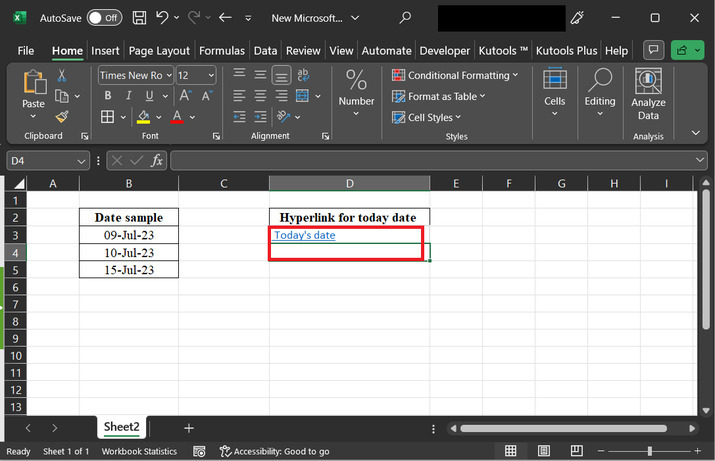Click the Insert Function fx icon
Viewport: 715px width, 461px height.
157,160
